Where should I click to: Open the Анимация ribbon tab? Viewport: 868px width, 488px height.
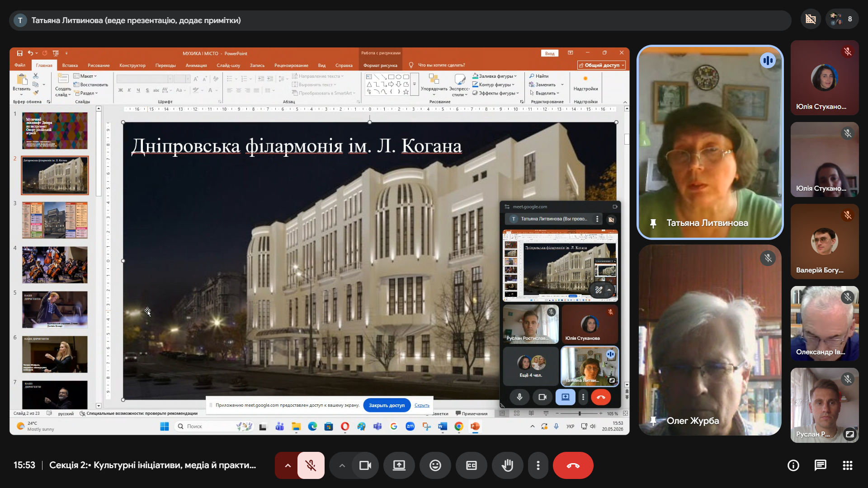[x=196, y=66]
